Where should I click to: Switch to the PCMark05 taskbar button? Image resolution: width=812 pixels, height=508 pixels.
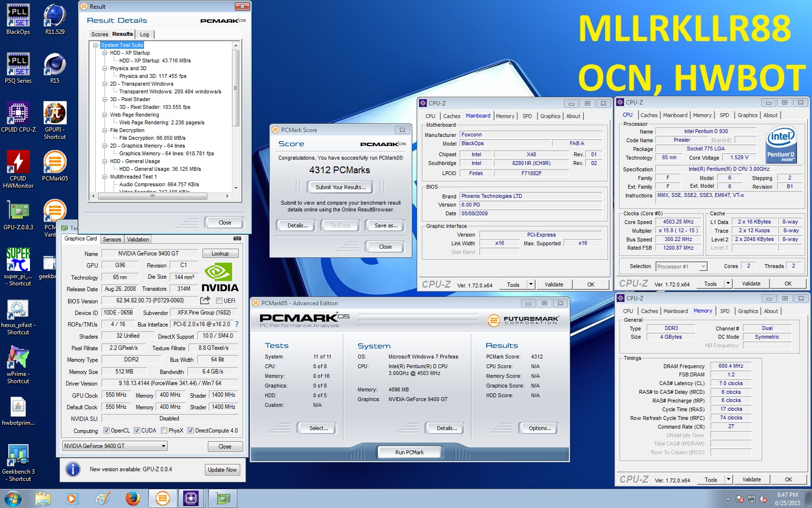[x=162, y=498]
